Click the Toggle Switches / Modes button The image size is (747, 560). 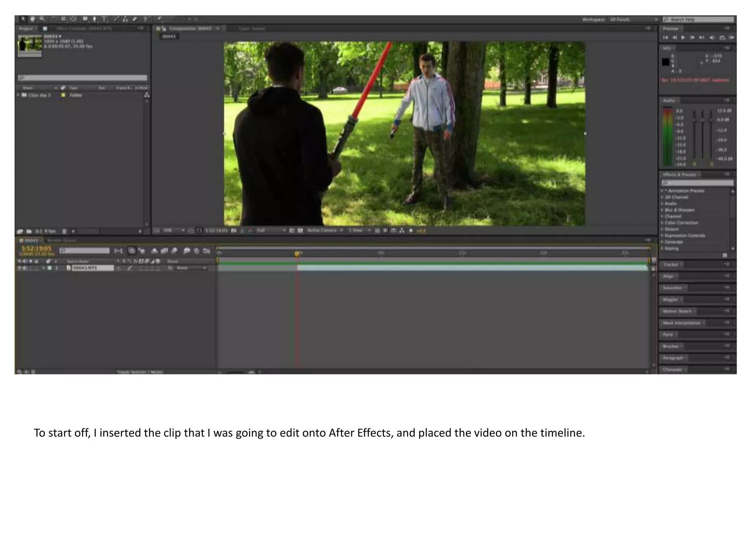[140, 372]
